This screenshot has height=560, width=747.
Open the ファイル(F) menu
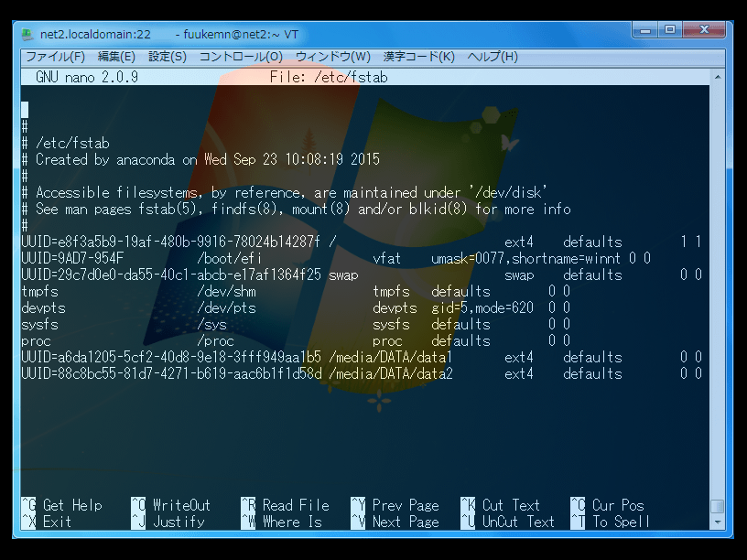coord(55,57)
